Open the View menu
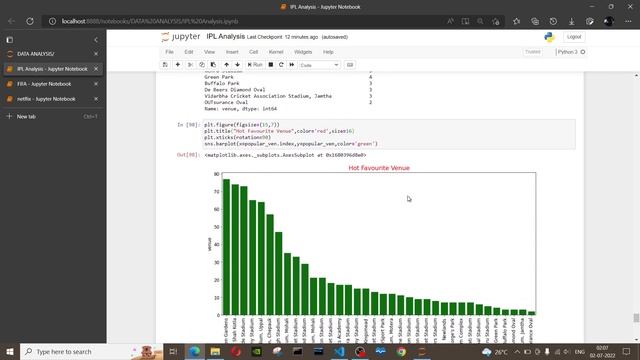The height and width of the screenshot is (360, 640). (209, 52)
